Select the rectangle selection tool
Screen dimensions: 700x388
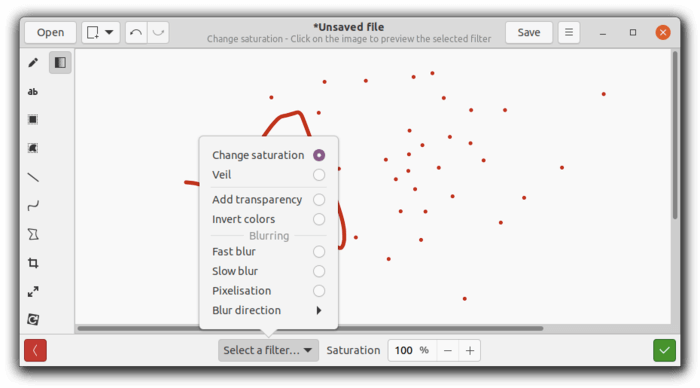point(33,120)
